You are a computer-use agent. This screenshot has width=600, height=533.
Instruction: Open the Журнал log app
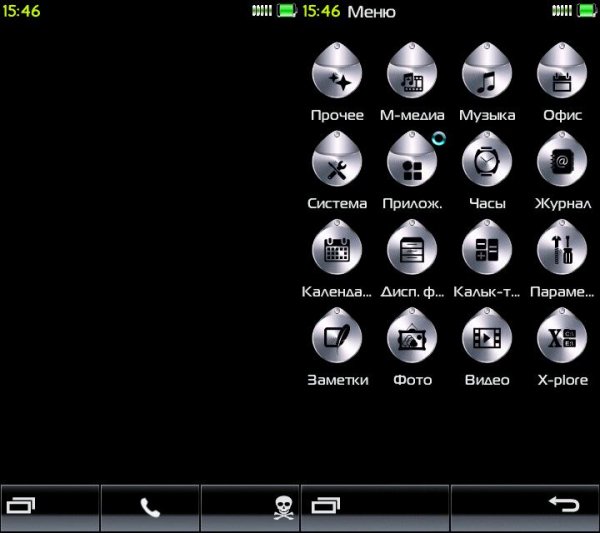[561, 164]
